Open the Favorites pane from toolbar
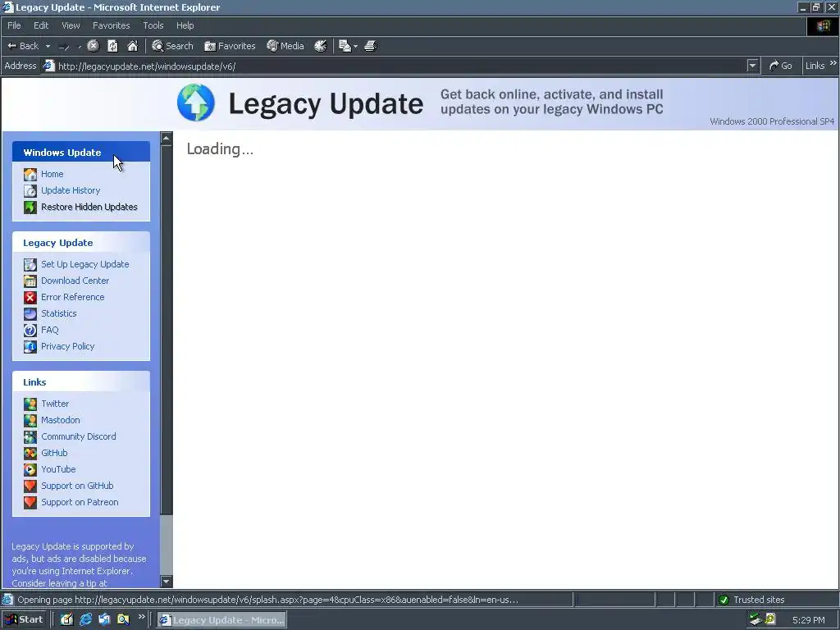The image size is (840, 630). [230, 46]
